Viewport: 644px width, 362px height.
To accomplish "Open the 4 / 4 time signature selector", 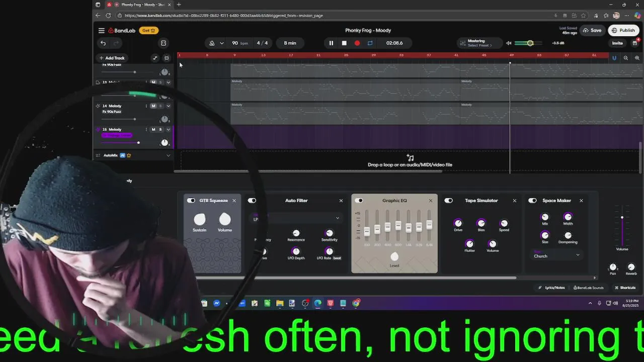I will 262,43.
